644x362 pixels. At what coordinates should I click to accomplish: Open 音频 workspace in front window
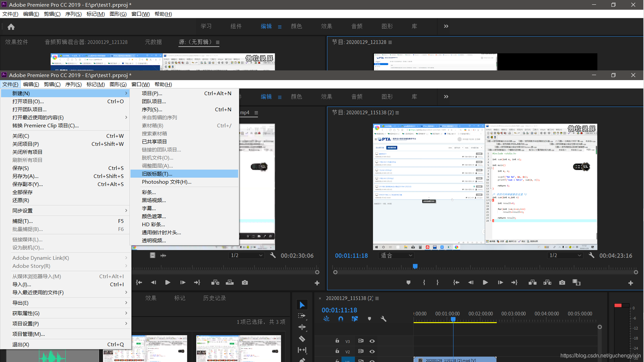point(357,97)
